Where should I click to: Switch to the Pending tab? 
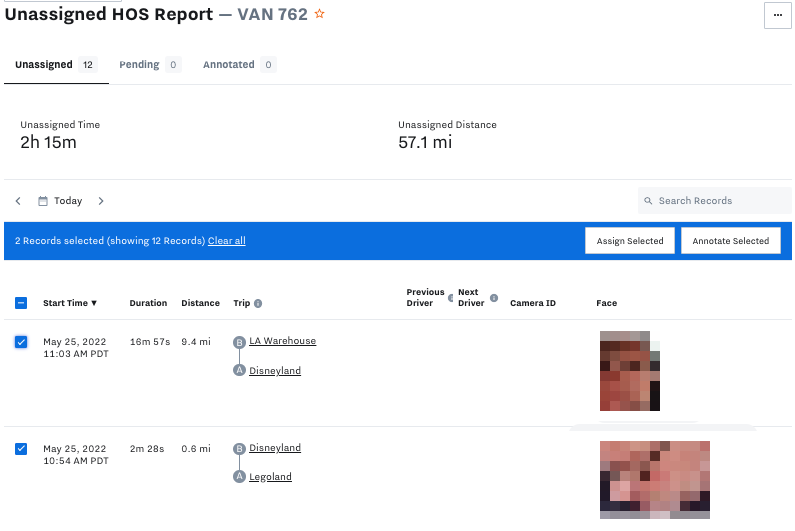140,65
